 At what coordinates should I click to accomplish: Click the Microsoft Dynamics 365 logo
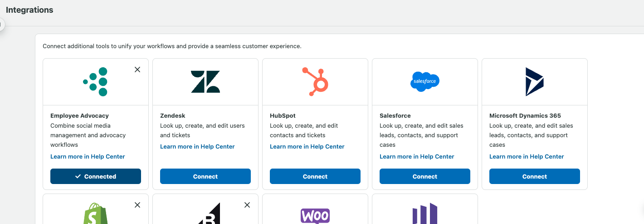[x=534, y=82]
